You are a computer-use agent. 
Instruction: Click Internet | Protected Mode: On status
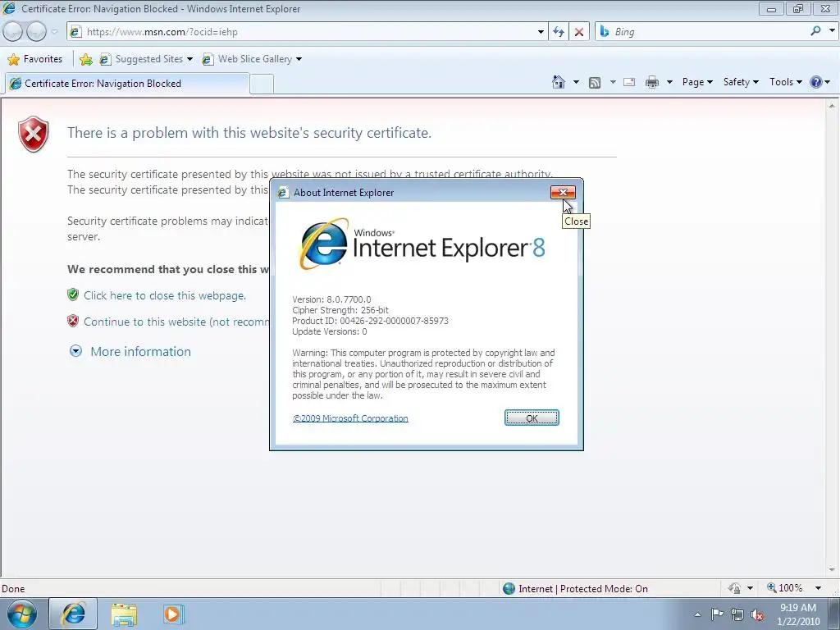pyautogui.click(x=575, y=589)
